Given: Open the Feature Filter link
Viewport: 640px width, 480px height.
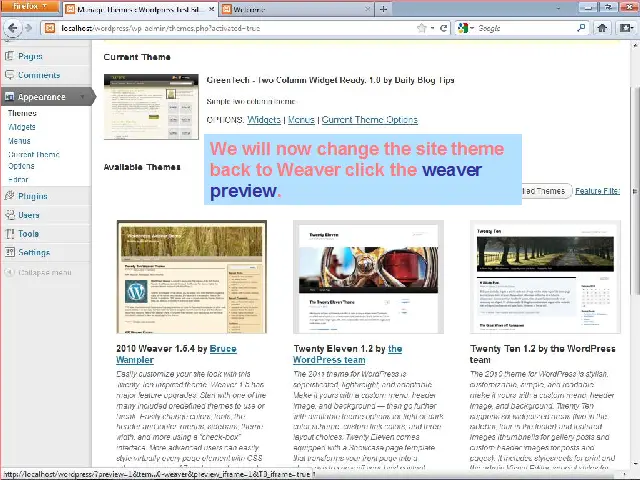Looking at the screenshot, I should pyautogui.click(x=597, y=191).
